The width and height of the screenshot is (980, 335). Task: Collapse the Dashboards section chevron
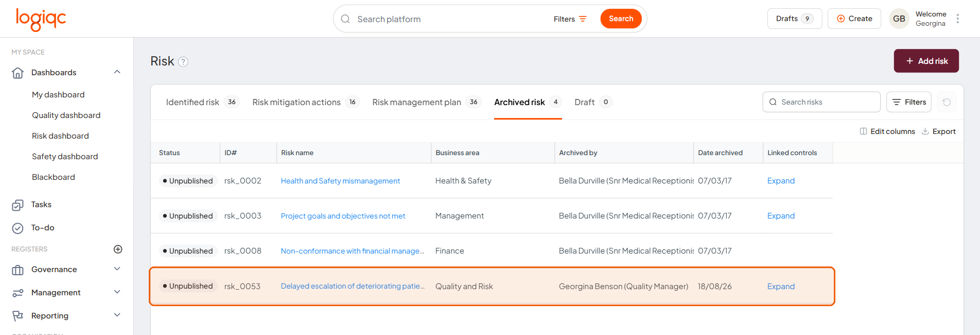tap(117, 72)
